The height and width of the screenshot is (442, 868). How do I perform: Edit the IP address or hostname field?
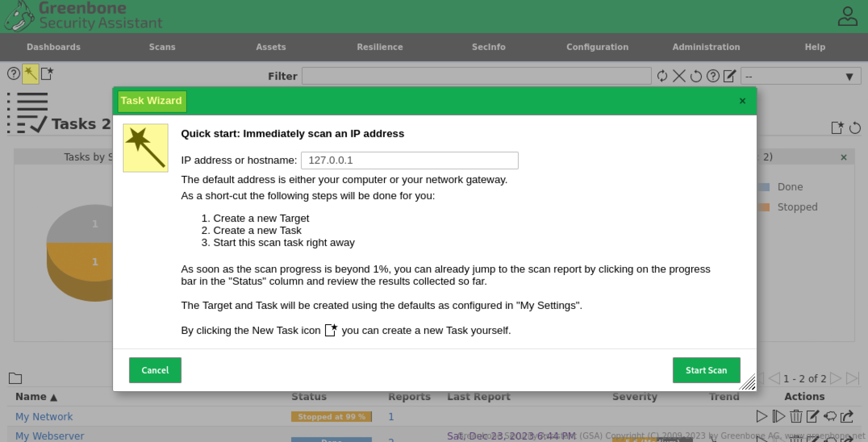(x=409, y=160)
